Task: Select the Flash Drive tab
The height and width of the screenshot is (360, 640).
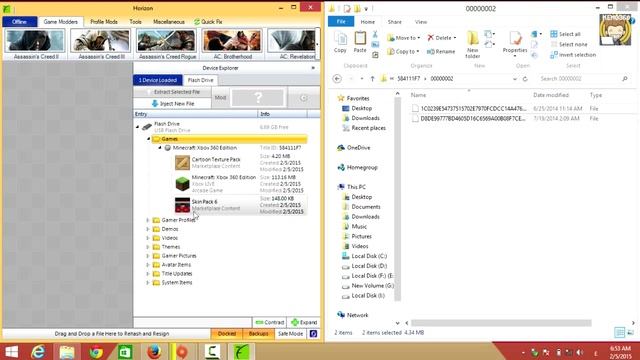Action: (200, 80)
